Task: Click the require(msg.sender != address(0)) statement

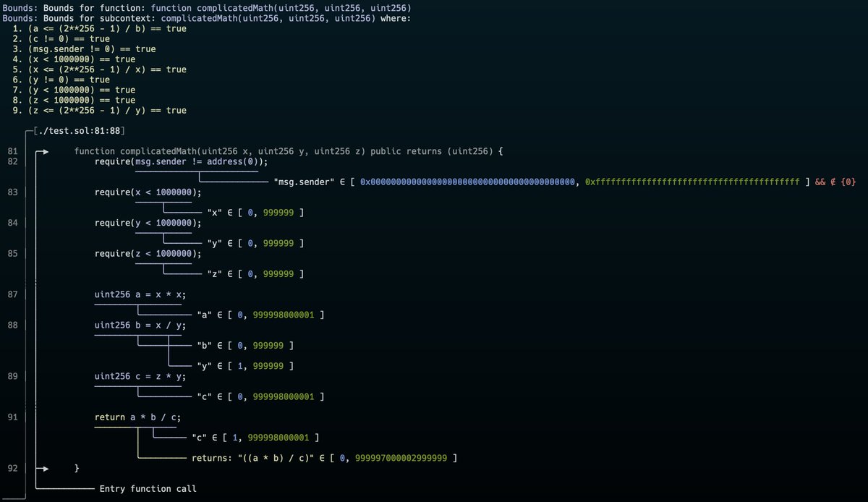Action: (181, 161)
